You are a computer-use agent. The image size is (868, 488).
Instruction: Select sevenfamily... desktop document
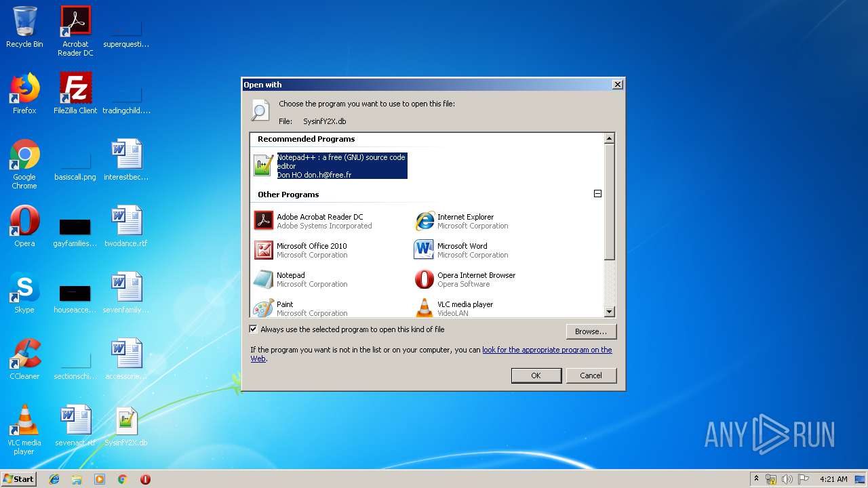[126, 293]
